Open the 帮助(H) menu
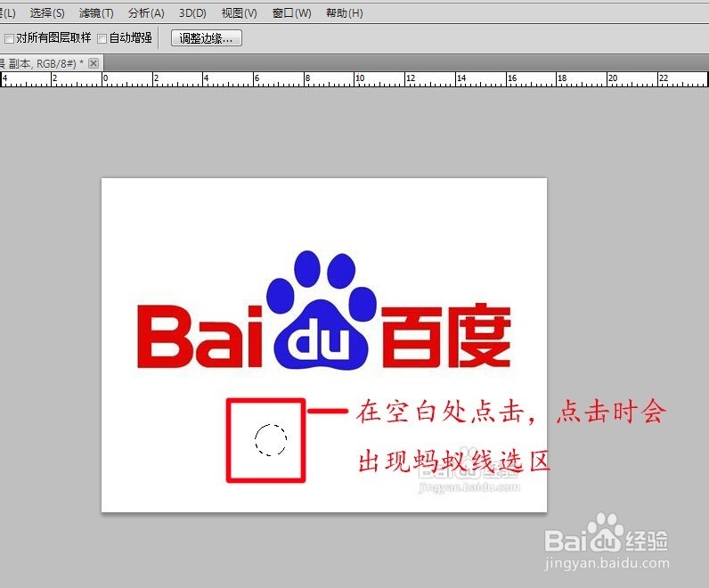Image resolution: width=709 pixels, height=588 pixels. coord(344,13)
